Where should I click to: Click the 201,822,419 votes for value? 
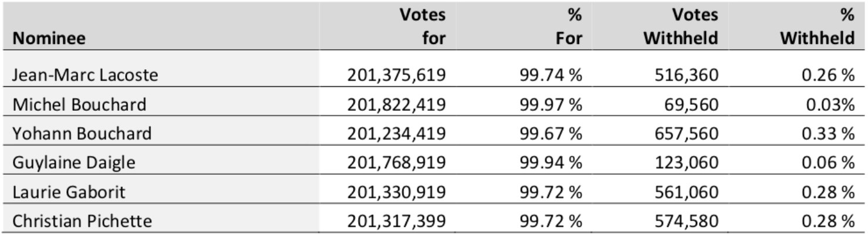point(397,104)
